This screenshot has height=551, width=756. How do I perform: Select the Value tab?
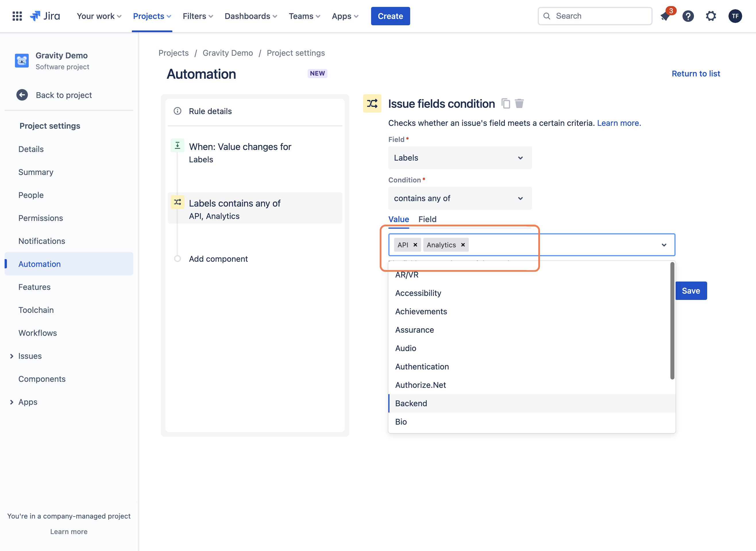click(398, 219)
